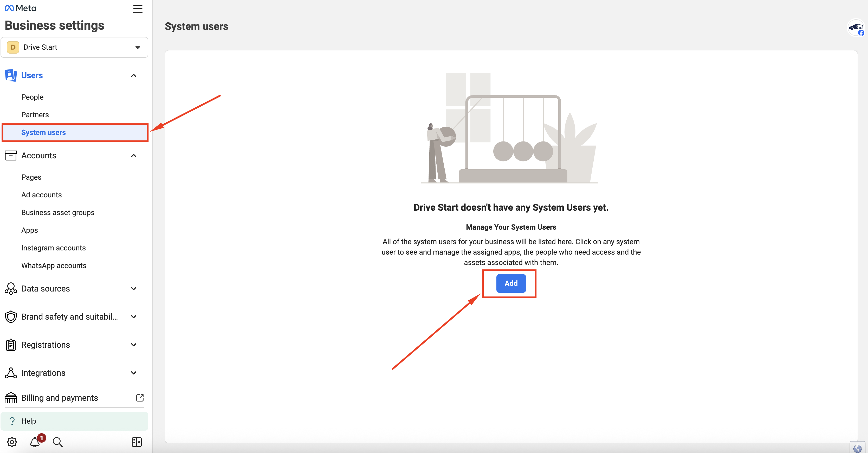868x453 pixels.
Task: Open Ad accounts under Accounts
Action: point(41,195)
